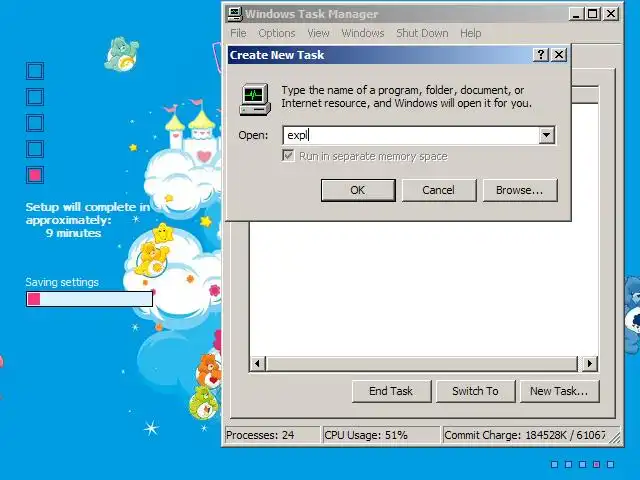This screenshot has height=480, width=640.
Task: Click the End Task button
Action: (x=391, y=391)
